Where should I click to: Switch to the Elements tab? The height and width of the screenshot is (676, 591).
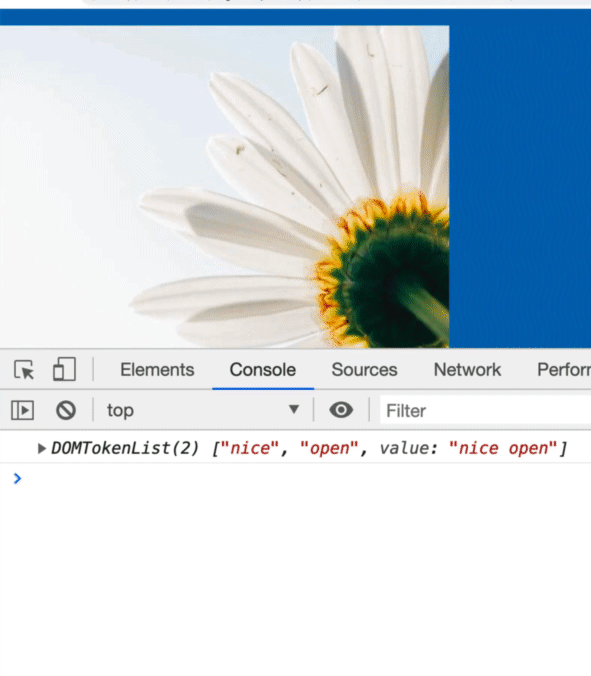(x=157, y=370)
